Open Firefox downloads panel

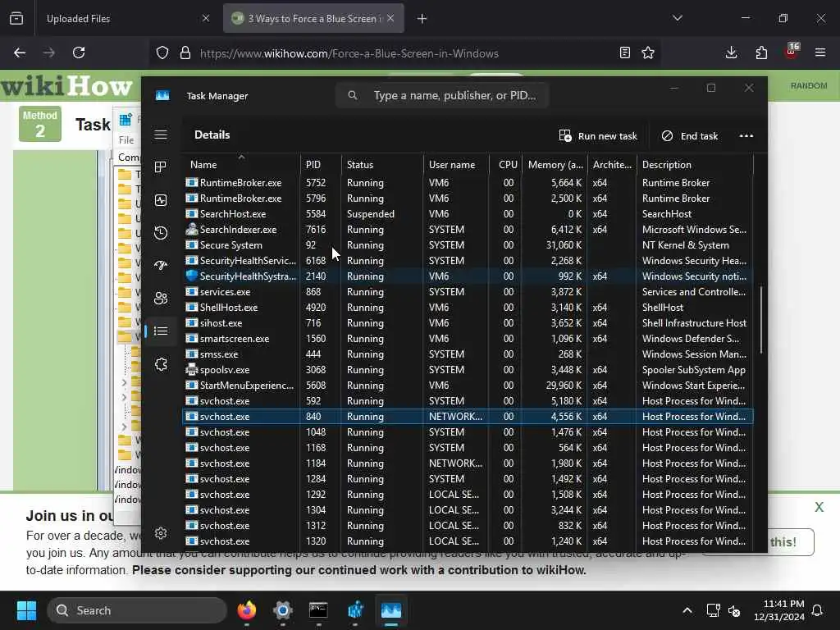[x=731, y=52]
